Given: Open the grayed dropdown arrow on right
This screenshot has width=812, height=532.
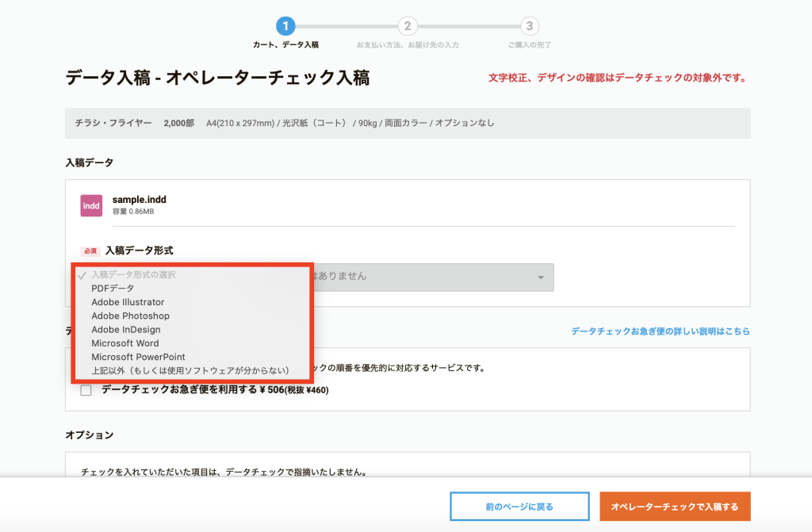Looking at the screenshot, I should point(541,277).
